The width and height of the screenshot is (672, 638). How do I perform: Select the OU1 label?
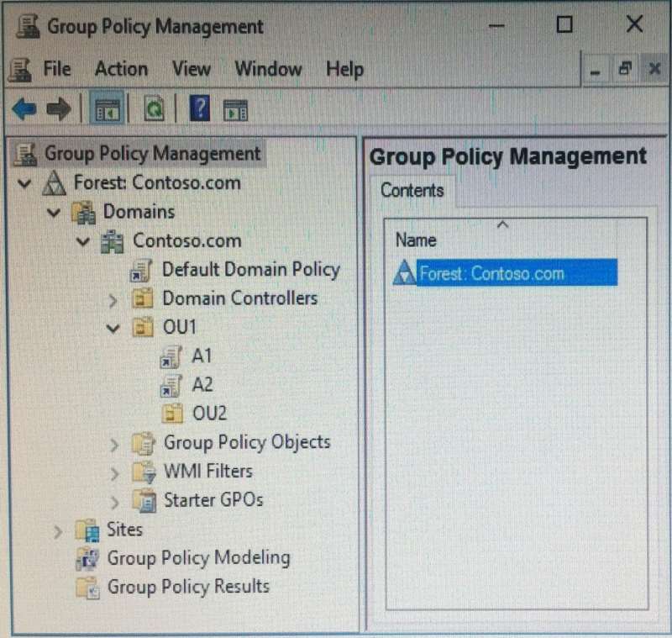pos(180,328)
